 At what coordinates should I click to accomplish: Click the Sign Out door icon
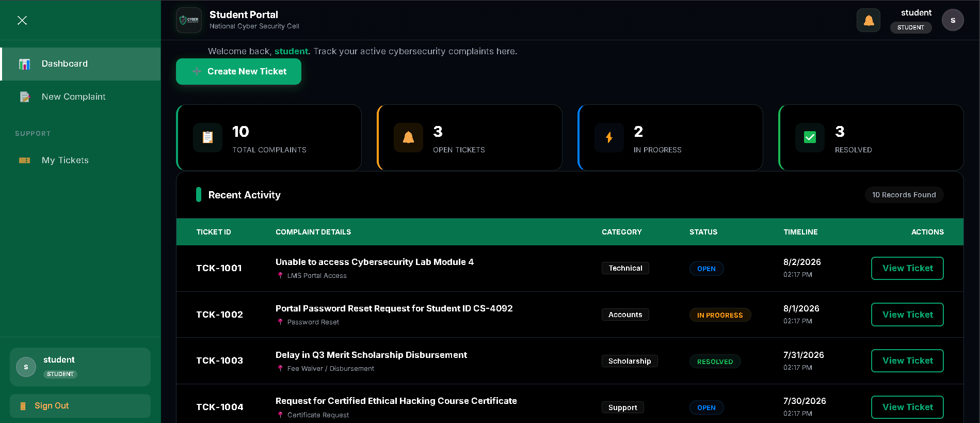23,406
